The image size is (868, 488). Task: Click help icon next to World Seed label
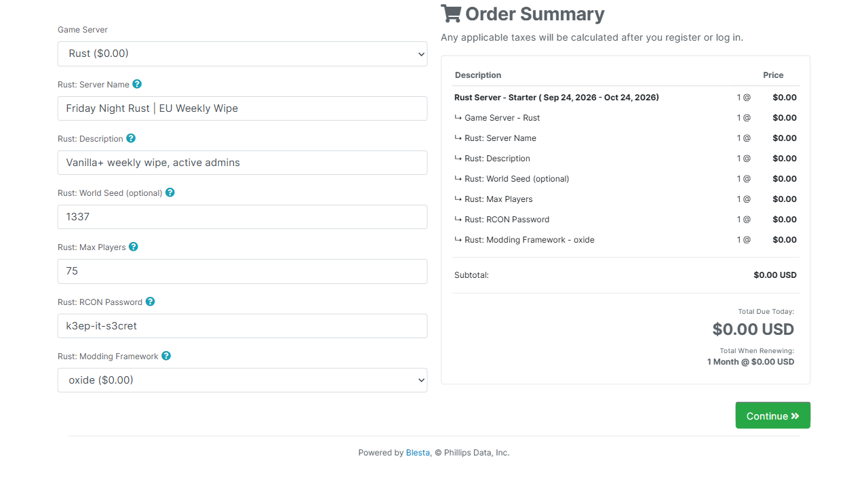[x=170, y=192]
